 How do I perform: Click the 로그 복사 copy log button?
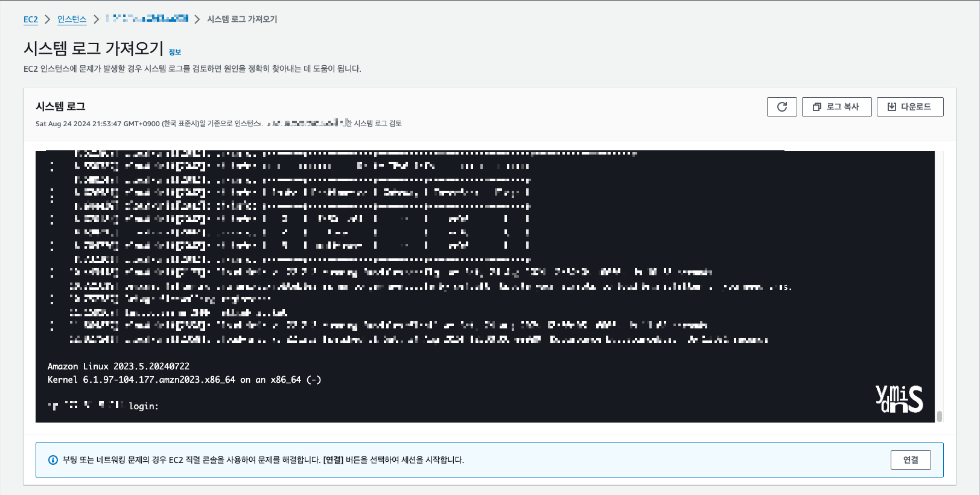tap(836, 107)
